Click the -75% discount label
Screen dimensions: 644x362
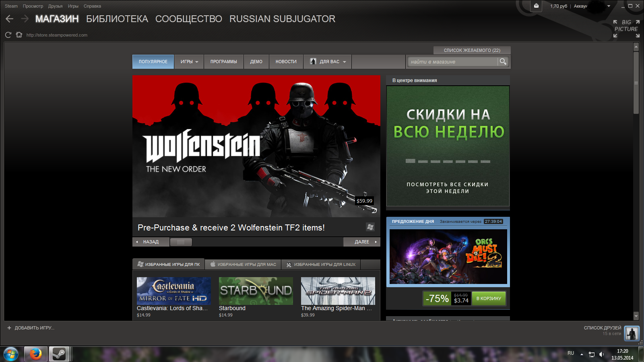tap(437, 298)
